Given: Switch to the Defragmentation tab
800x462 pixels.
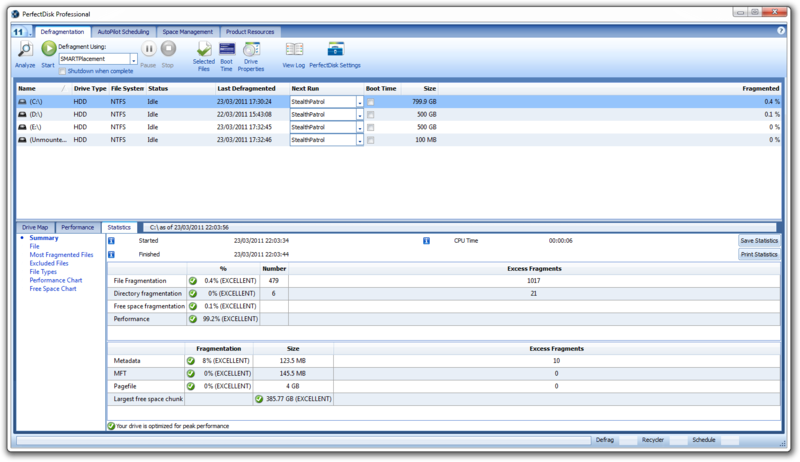Looking at the screenshot, I should coord(62,32).
